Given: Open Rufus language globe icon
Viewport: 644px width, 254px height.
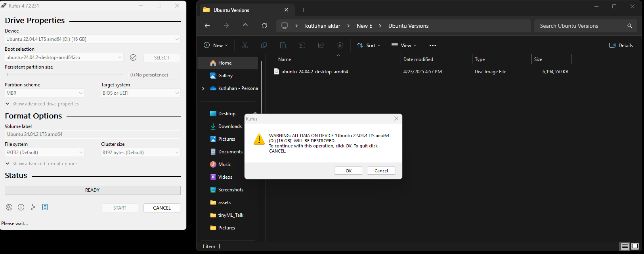Looking at the screenshot, I should click(9, 207).
